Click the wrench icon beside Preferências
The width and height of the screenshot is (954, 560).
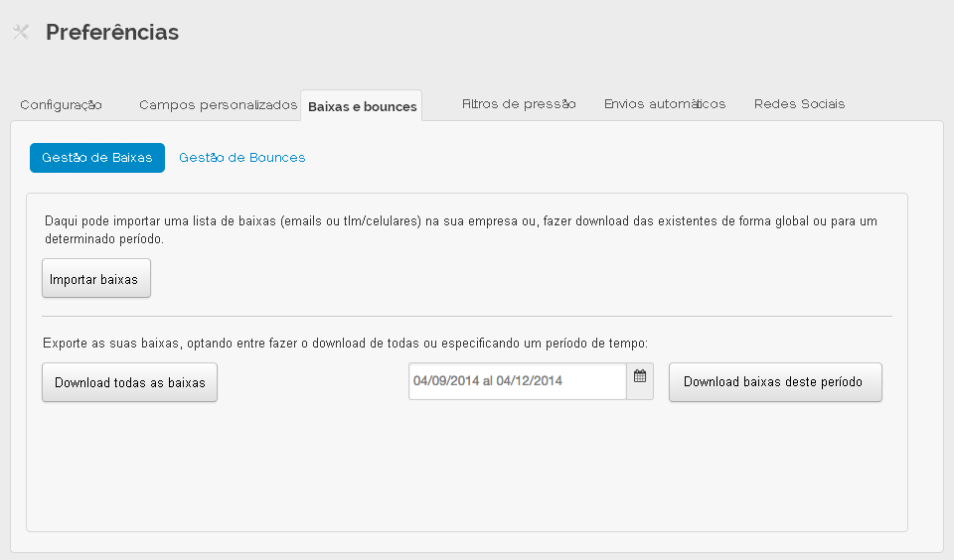(21, 32)
